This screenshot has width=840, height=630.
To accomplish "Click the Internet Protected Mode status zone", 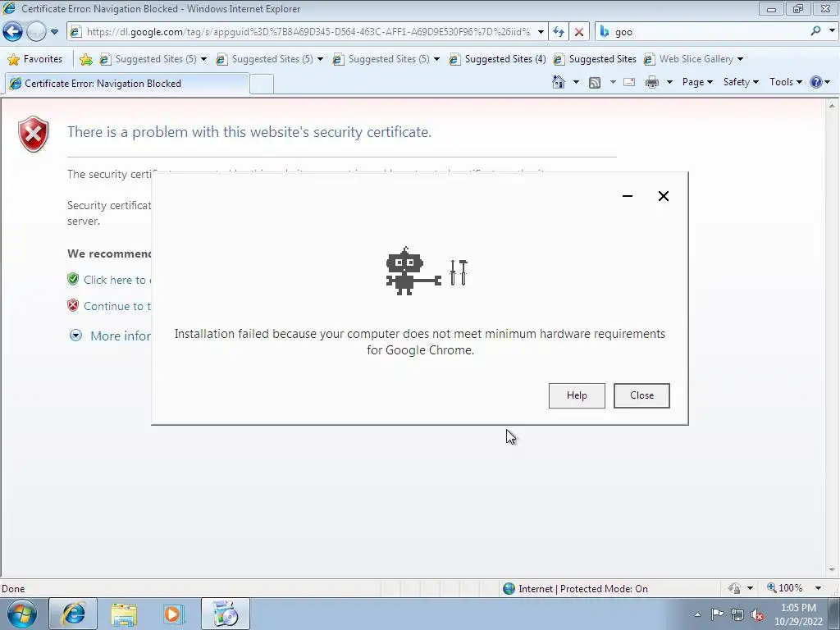I will click(576, 589).
